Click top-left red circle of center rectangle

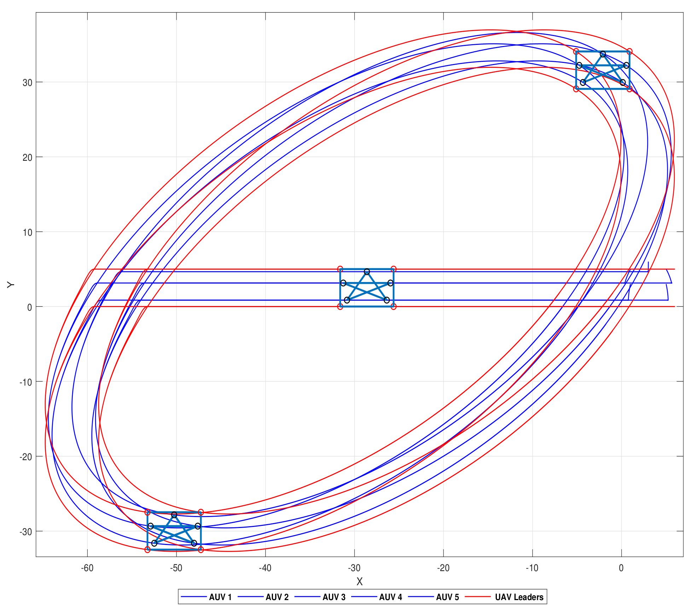click(x=340, y=269)
